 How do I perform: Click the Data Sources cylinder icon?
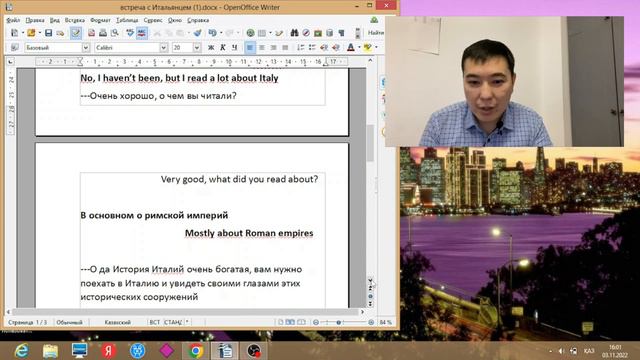(x=329, y=33)
